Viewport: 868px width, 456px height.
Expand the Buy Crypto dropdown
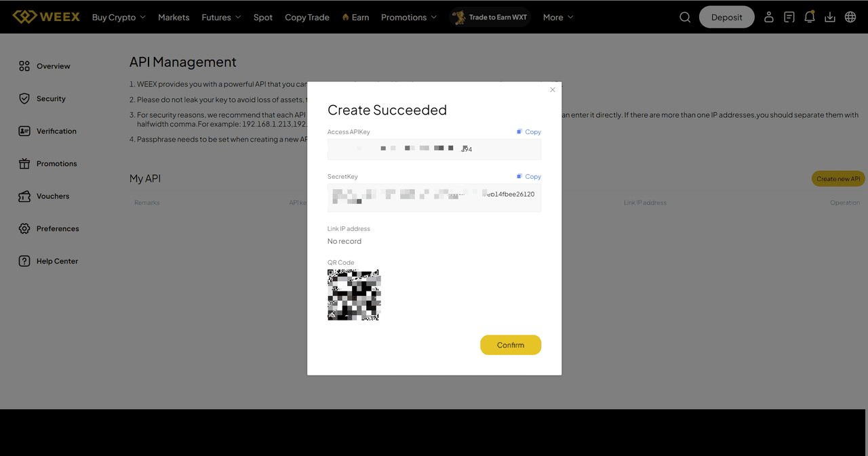click(119, 17)
